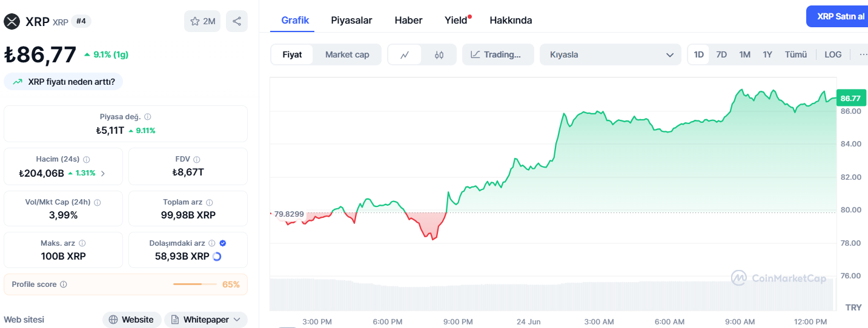Click the 24 Jun date label on chart axis
The image size is (868, 328).
(x=529, y=321)
